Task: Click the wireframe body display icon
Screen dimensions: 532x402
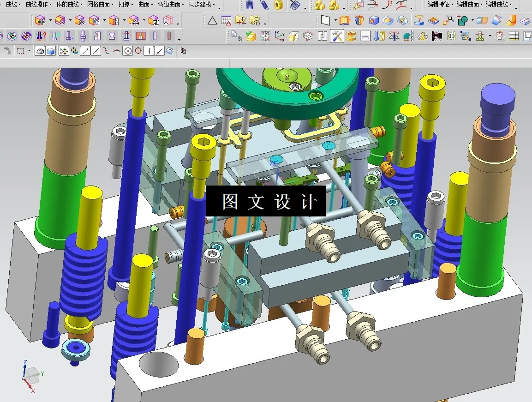Action: coord(40,51)
